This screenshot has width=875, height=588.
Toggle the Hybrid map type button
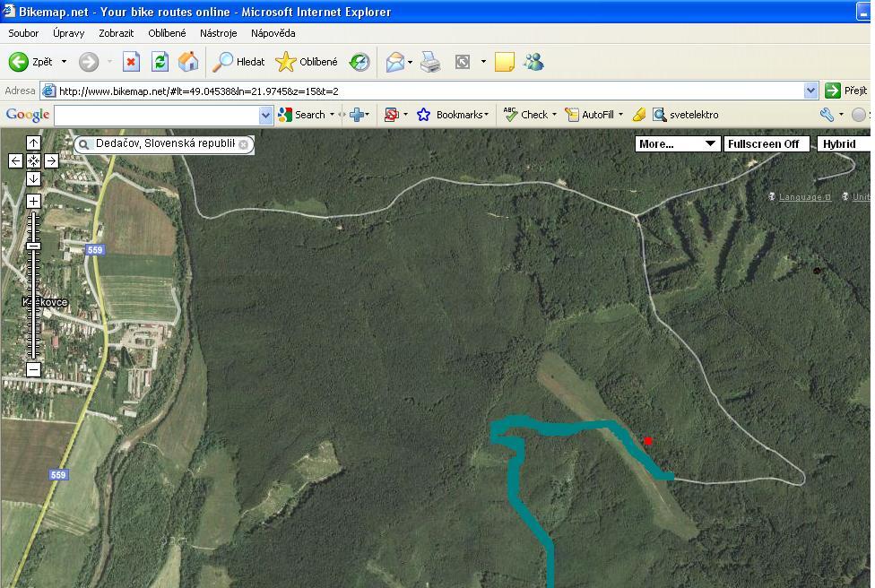click(x=841, y=144)
